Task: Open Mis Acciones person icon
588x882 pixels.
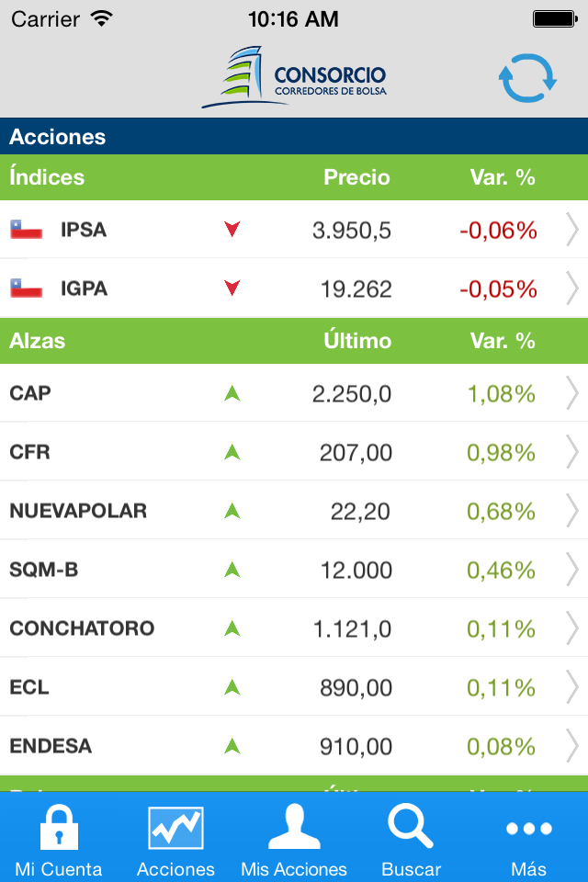Action: (x=294, y=825)
